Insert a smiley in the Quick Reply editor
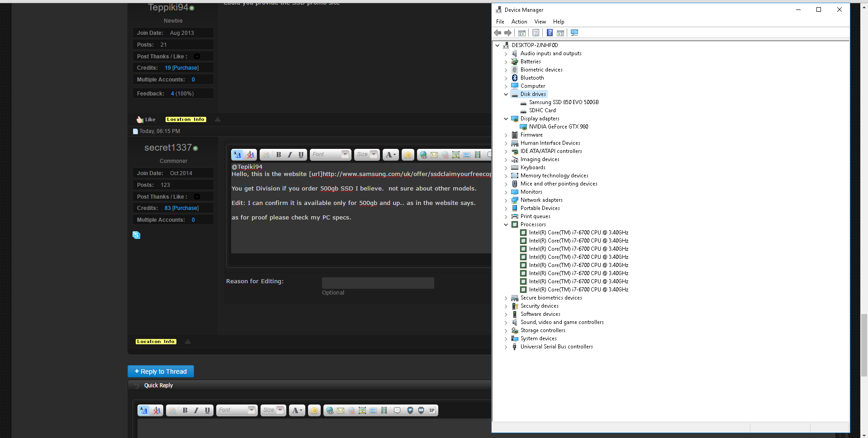 click(314, 410)
